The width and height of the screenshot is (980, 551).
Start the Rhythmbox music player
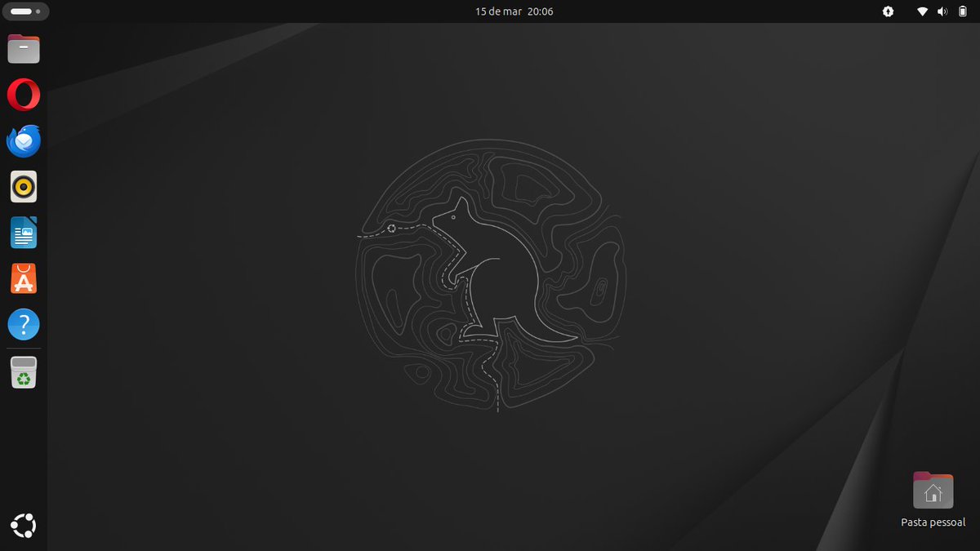23,186
